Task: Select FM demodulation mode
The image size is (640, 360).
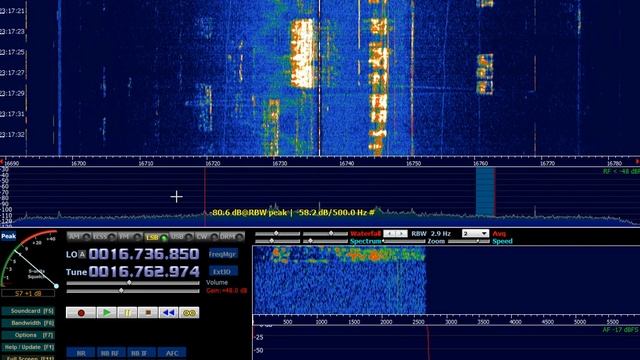Action: (x=130, y=237)
